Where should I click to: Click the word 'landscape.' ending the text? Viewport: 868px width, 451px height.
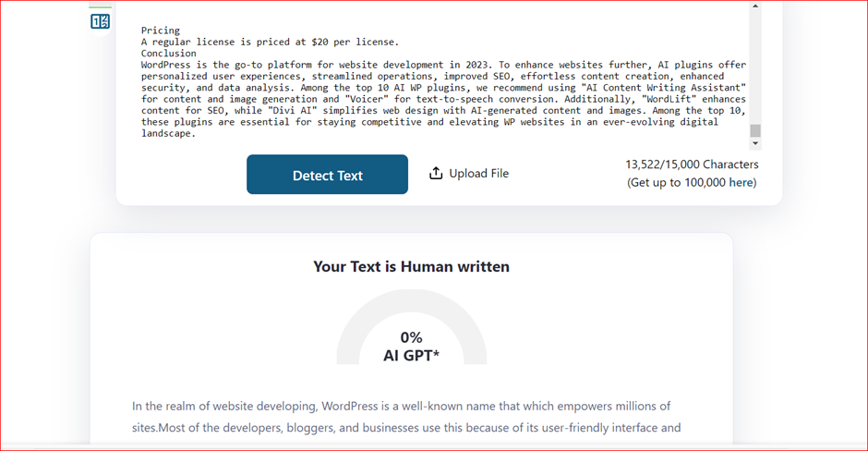[168, 133]
